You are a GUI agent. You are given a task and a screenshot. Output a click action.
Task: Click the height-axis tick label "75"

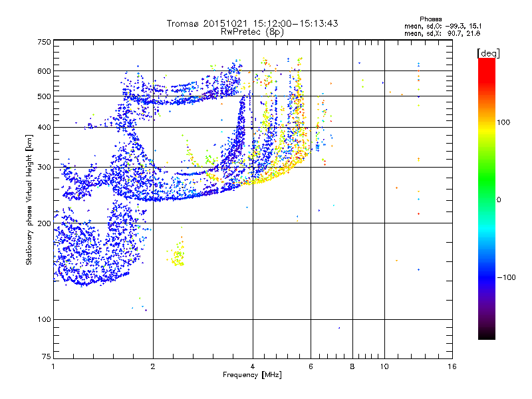point(47,356)
